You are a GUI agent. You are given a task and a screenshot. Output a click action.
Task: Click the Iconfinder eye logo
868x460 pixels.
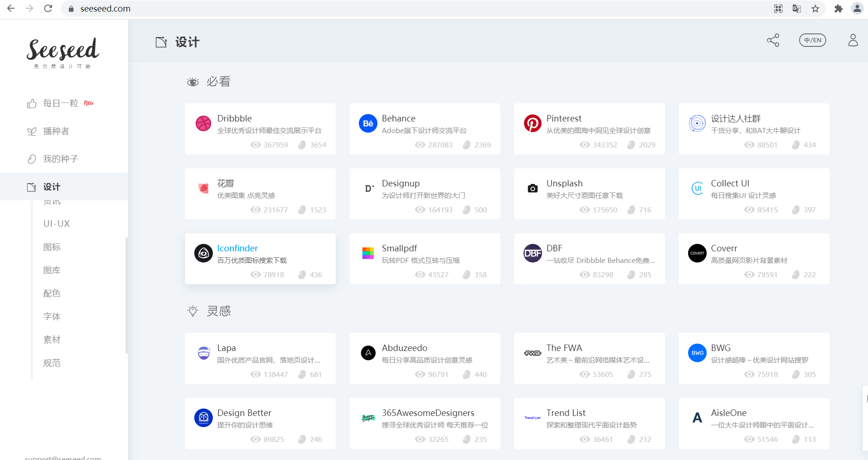click(203, 253)
